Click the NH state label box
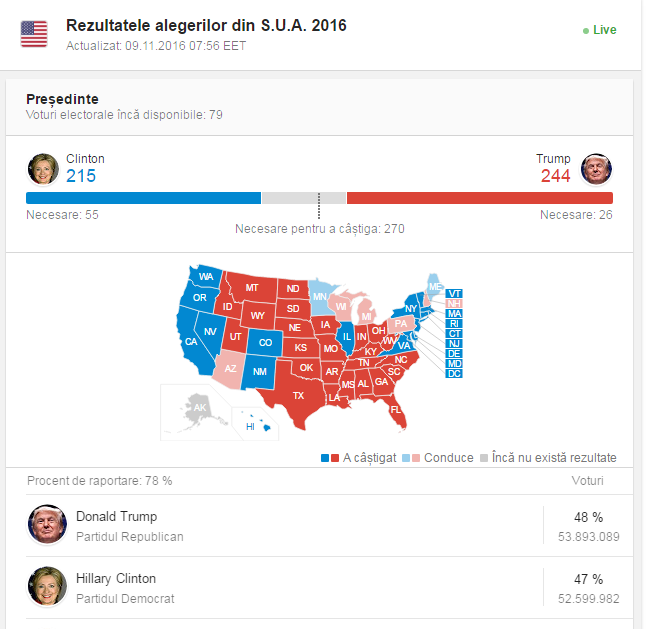 click(x=454, y=304)
